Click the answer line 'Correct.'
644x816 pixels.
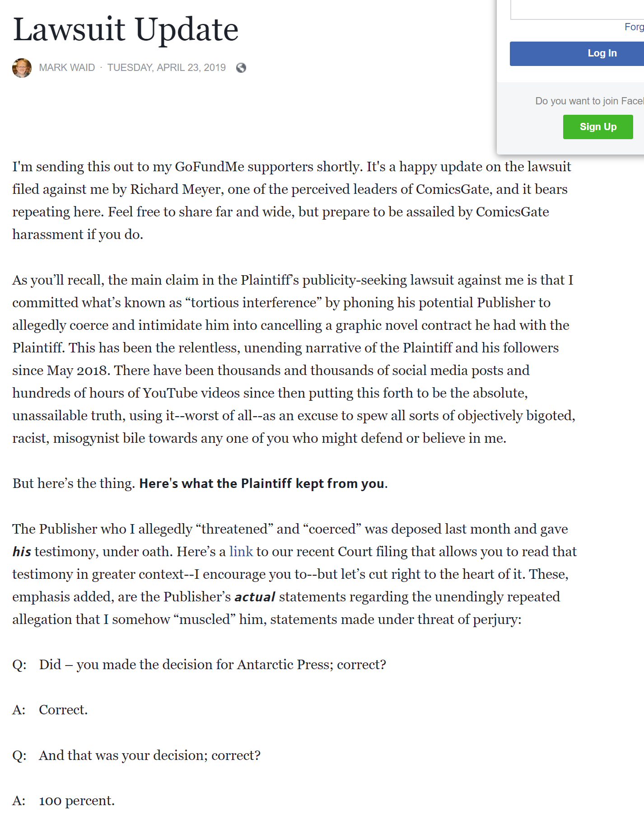[50, 710]
